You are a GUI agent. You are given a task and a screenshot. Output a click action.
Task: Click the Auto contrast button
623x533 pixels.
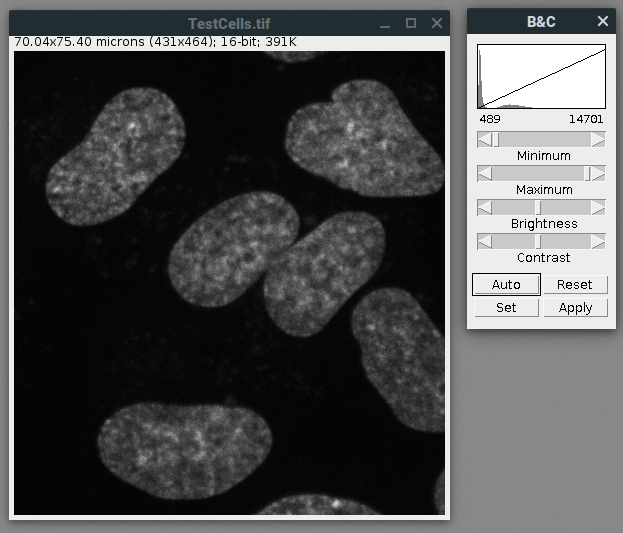[506, 285]
